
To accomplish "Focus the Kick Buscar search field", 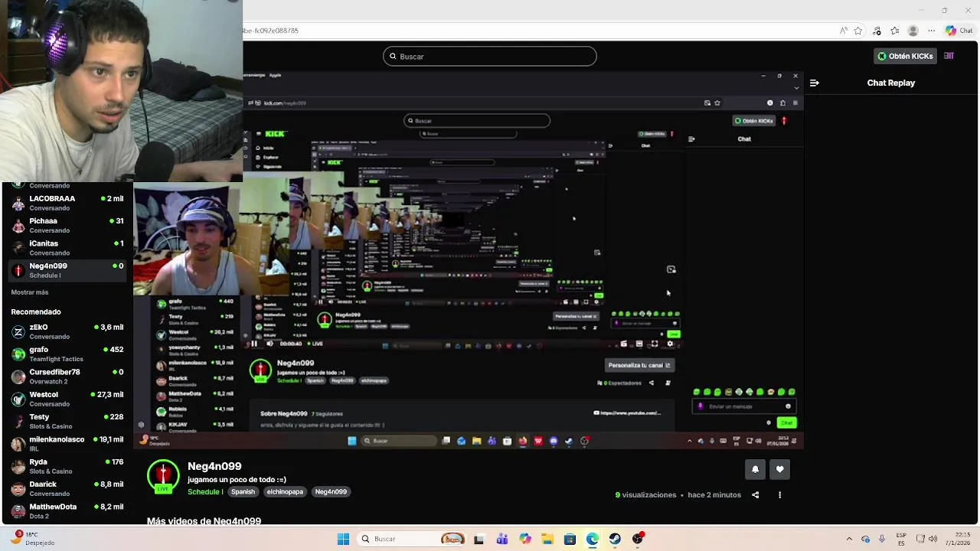I will [490, 56].
